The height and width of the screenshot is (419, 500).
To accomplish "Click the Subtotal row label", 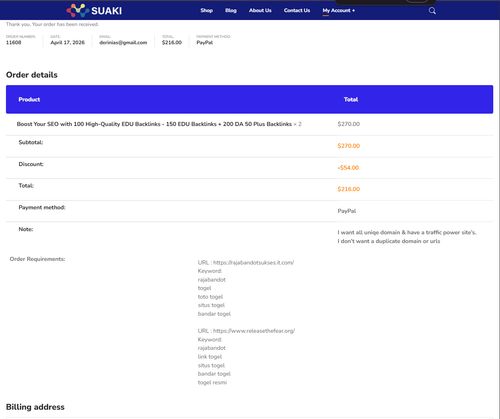I will click(x=31, y=142).
